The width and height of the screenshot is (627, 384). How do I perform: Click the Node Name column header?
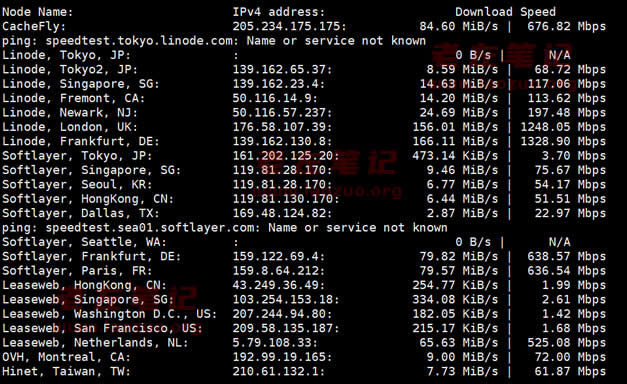point(38,12)
